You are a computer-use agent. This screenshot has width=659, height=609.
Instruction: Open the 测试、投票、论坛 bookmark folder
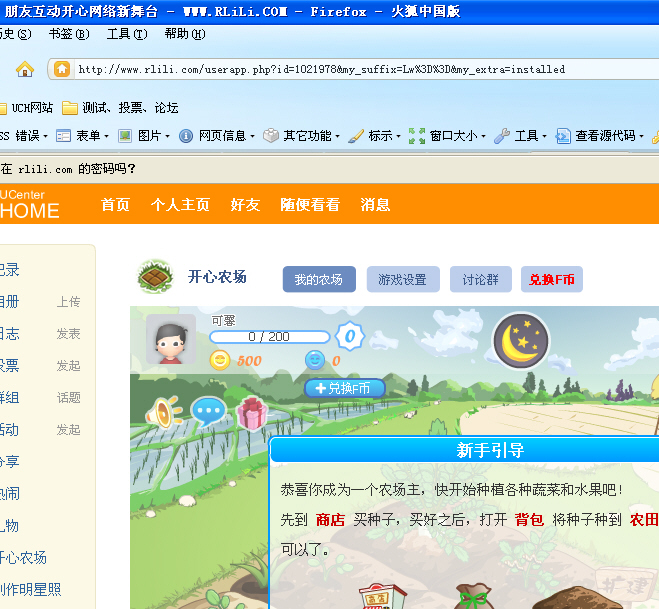click(x=120, y=108)
